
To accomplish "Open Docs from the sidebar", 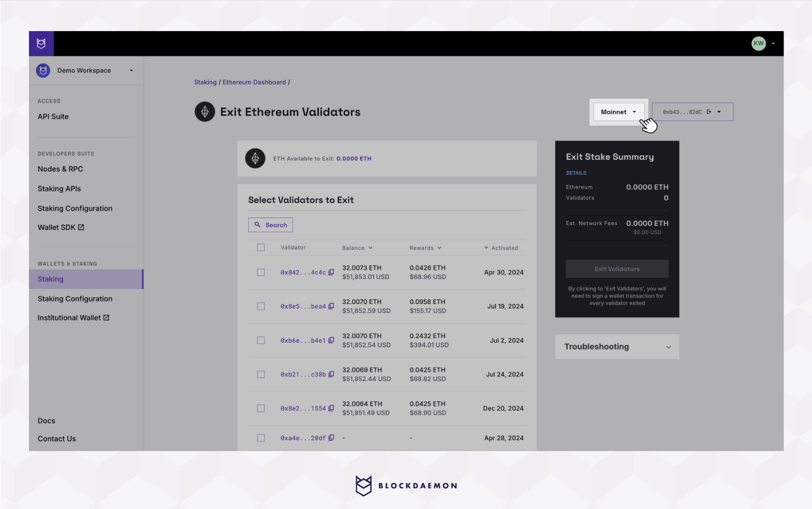I will coord(46,420).
